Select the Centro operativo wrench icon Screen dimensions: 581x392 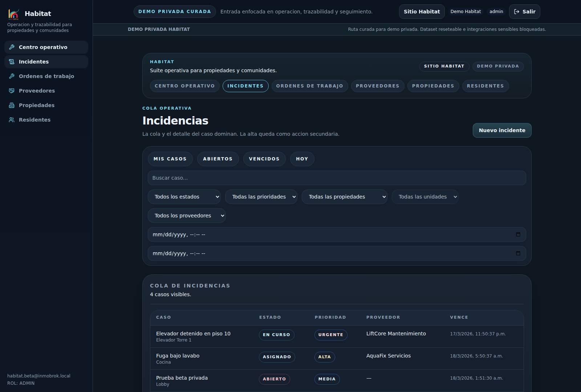coord(12,47)
